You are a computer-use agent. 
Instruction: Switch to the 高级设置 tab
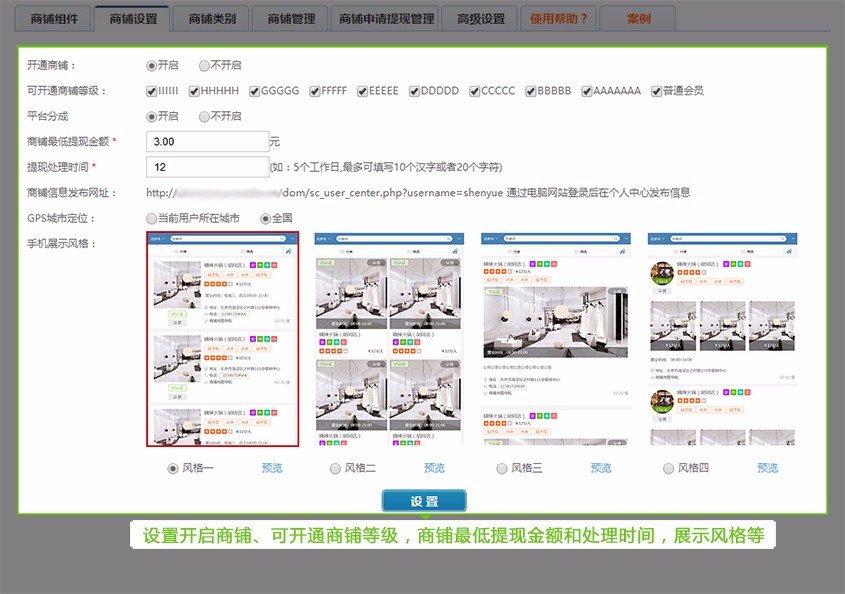coord(480,18)
